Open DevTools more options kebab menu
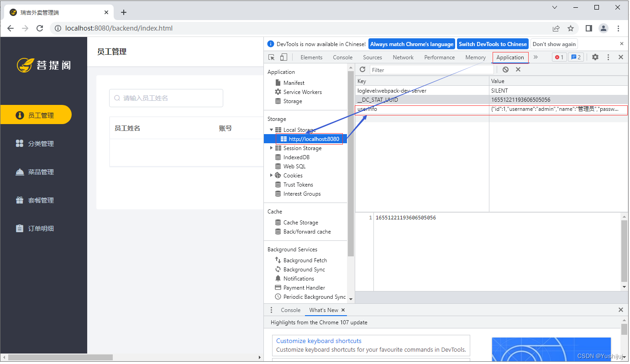This screenshot has width=630, height=364. click(608, 57)
